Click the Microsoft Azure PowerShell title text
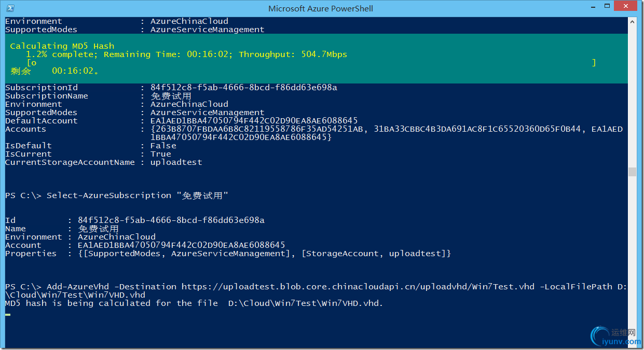This screenshot has height=350, width=644. (321, 8)
